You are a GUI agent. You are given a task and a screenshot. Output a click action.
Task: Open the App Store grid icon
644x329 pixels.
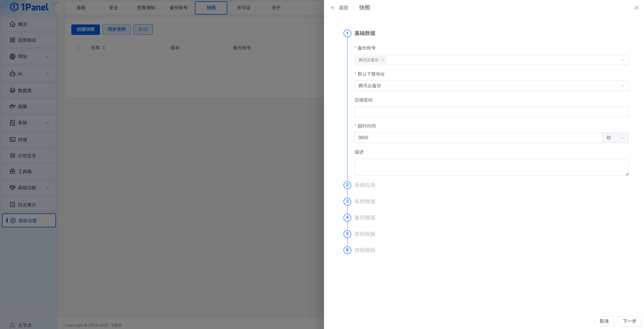point(12,40)
